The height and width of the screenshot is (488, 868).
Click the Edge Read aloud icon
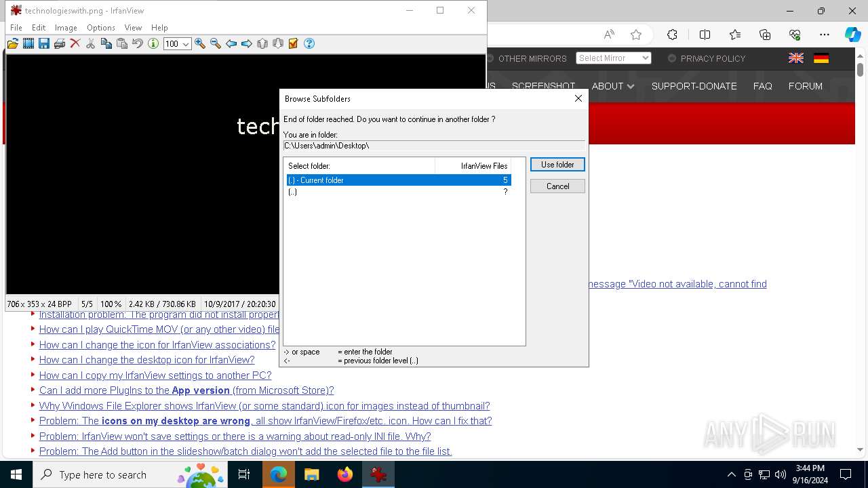[x=609, y=35]
